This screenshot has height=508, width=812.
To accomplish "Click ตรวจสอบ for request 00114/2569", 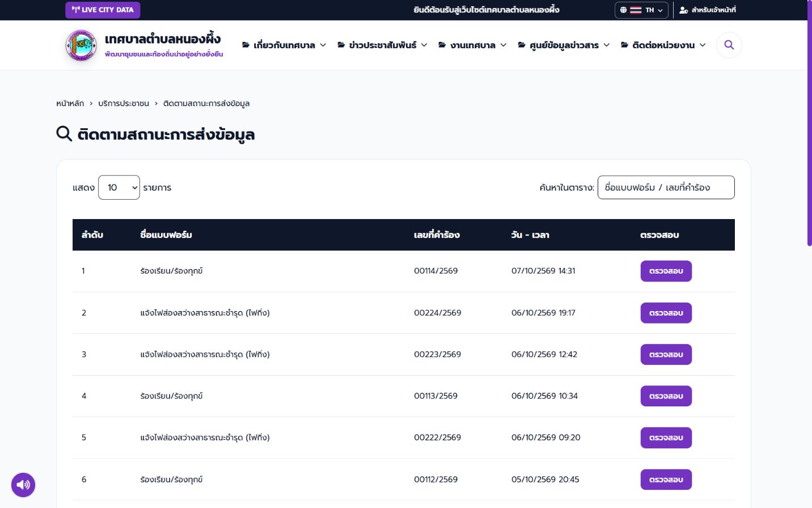I will [x=666, y=271].
